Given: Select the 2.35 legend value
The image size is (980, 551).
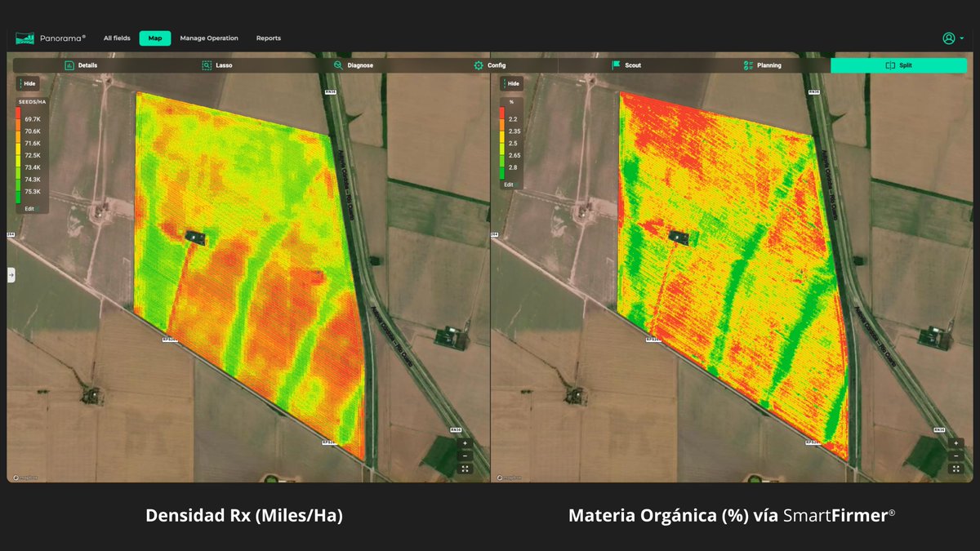Looking at the screenshot, I should point(514,131).
